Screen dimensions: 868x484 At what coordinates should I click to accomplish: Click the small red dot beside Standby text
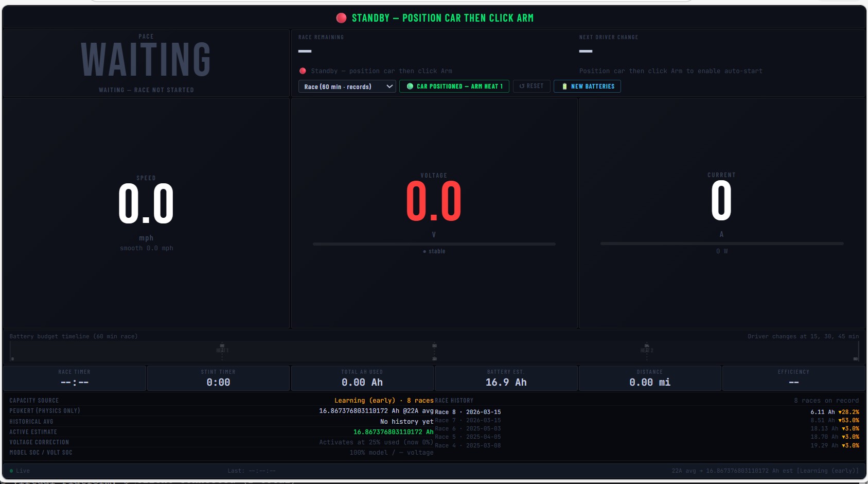click(x=303, y=71)
